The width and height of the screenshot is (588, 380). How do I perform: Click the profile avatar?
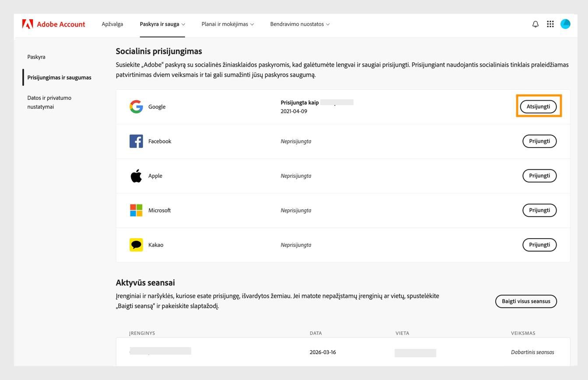click(565, 24)
